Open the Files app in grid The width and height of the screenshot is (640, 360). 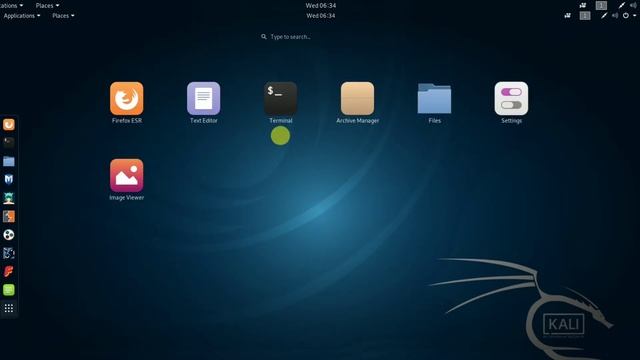click(x=434, y=98)
